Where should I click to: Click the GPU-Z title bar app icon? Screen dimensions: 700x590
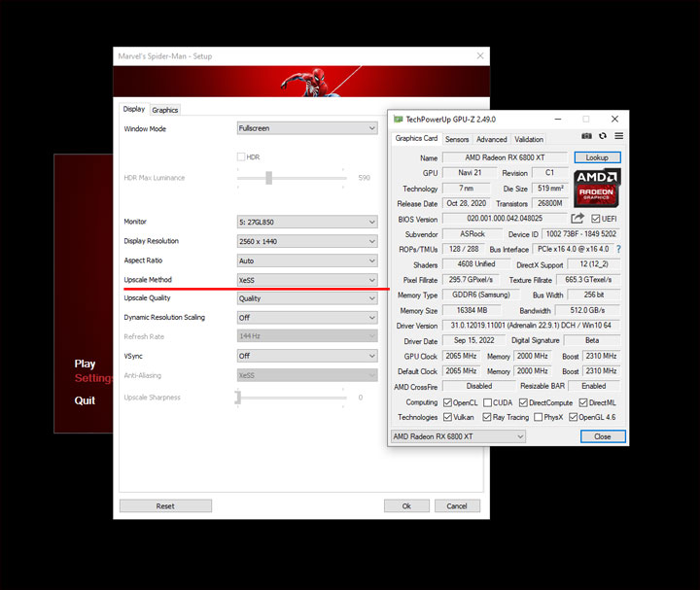click(398, 120)
